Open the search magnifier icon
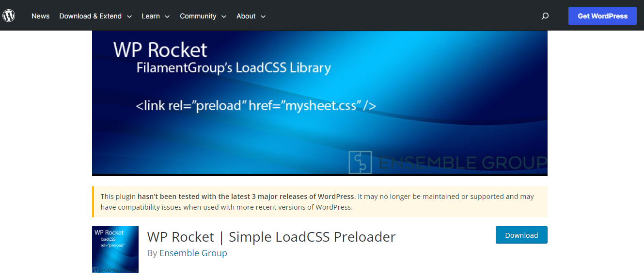This screenshot has width=644, height=280. (545, 16)
